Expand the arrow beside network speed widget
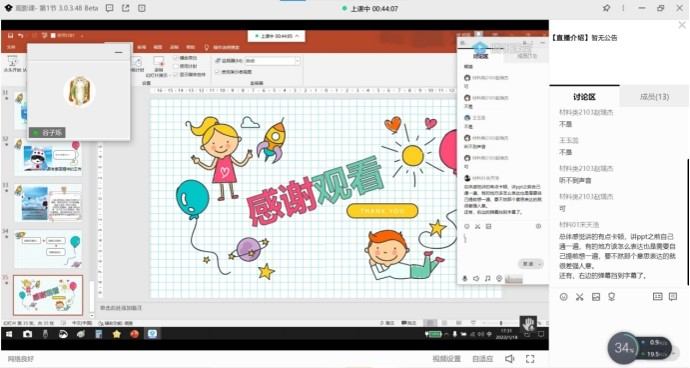Viewport: 690px width, 368px height. pos(673,352)
